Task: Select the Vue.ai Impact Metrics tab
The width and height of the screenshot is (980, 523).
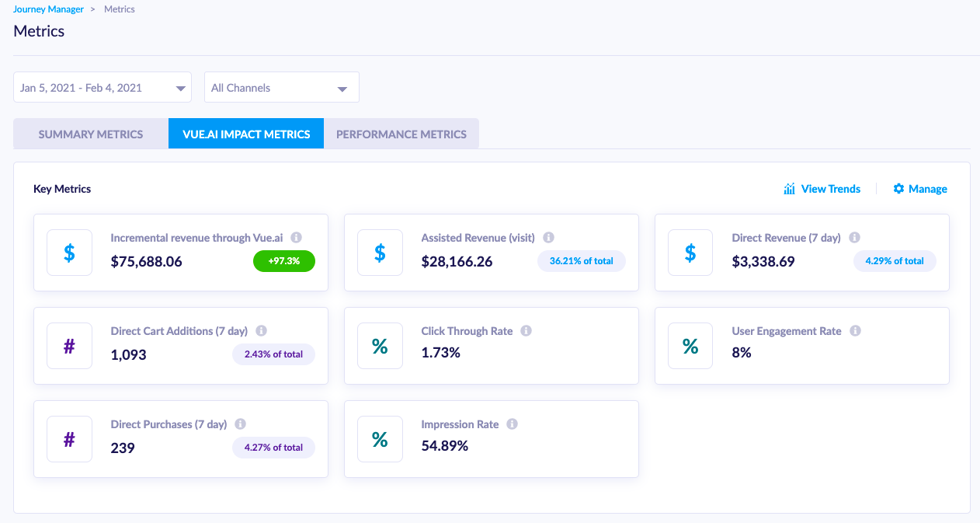Action: click(246, 134)
